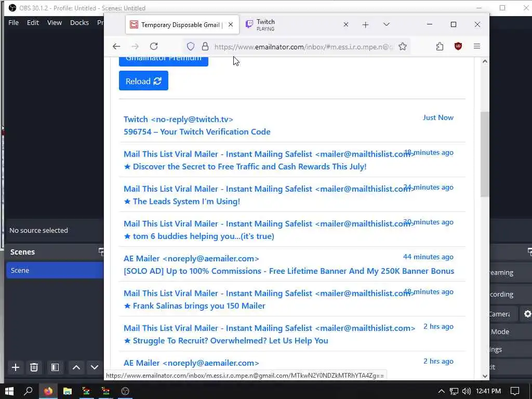Show site security padlock info
This screenshot has height=399, width=532.
[205, 46]
